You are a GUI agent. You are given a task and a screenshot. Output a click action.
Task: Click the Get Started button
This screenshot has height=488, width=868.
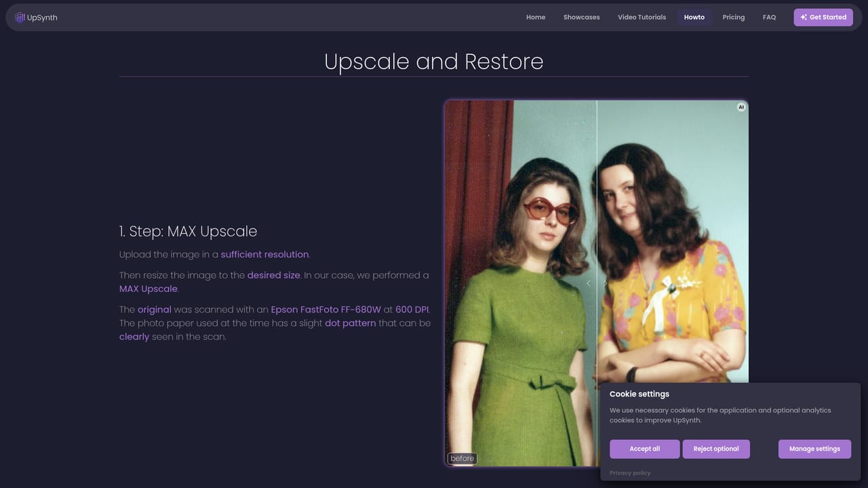click(823, 18)
